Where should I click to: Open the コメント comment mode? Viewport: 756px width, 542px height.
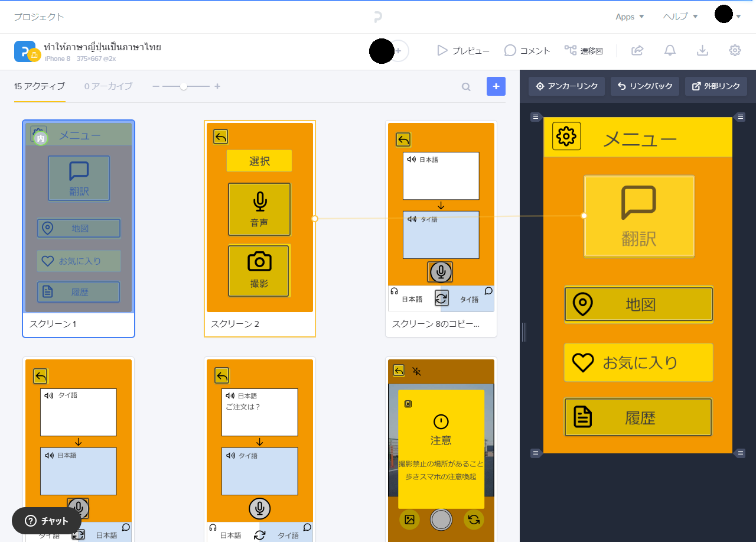pyautogui.click(x=527, y=51)
